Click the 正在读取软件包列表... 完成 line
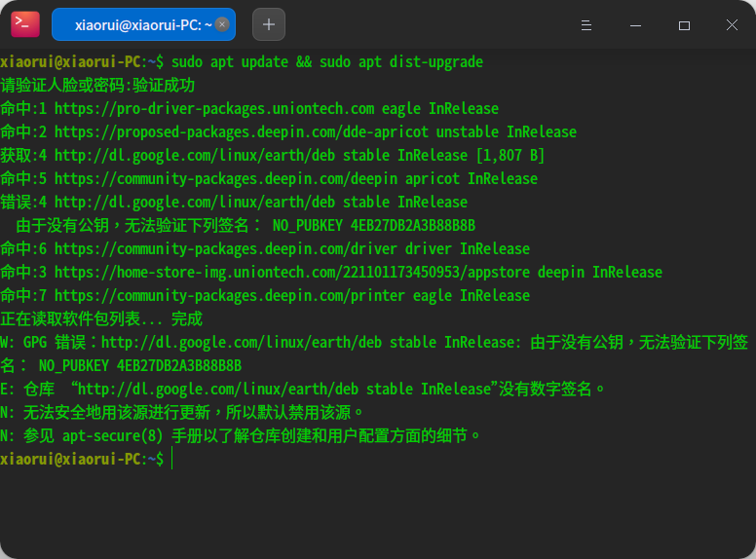 [101, 319]
